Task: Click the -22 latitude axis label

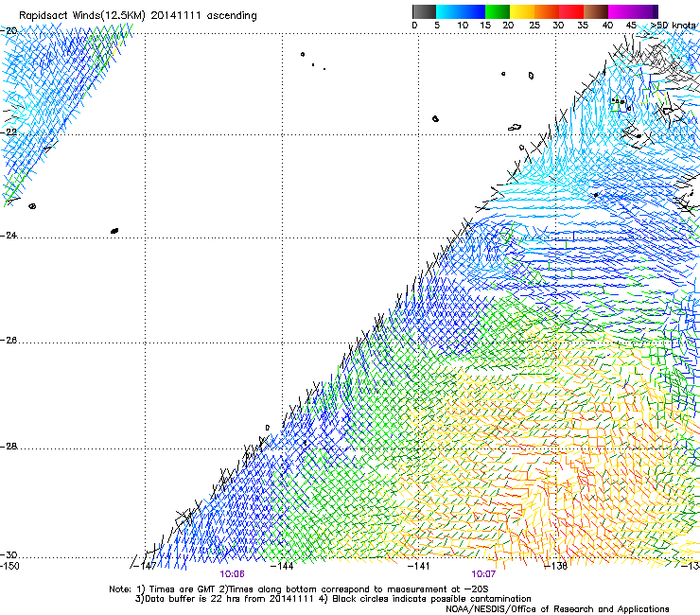Action: coord(9,132)
